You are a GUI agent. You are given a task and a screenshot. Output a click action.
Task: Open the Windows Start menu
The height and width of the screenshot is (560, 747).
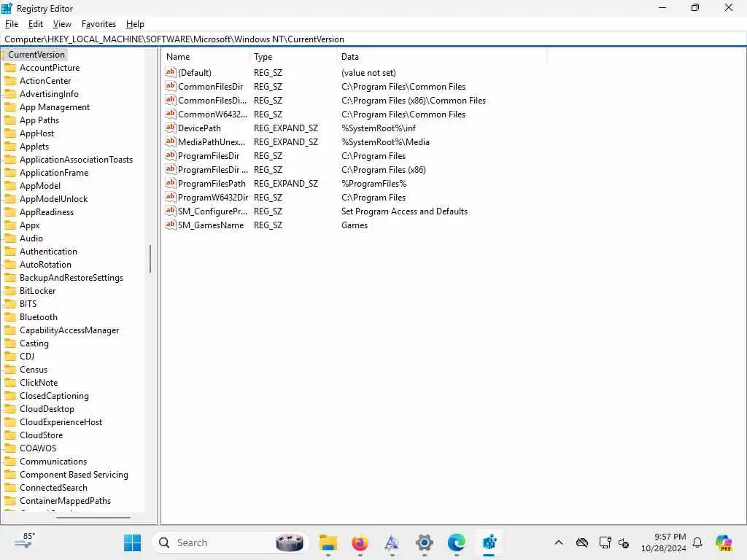[132, 542]
